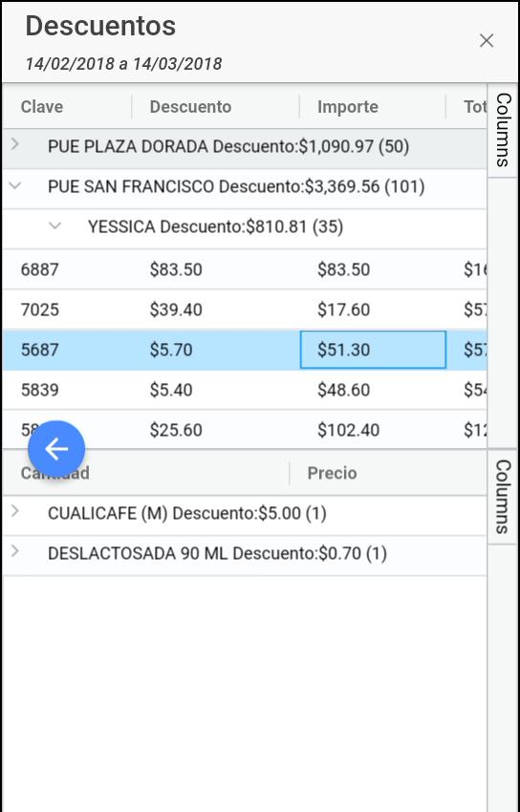This screenshot has height=812, width=520.
Task: Collapse the PUE SAN FRANCISCO group
Action: pos(15,185)
